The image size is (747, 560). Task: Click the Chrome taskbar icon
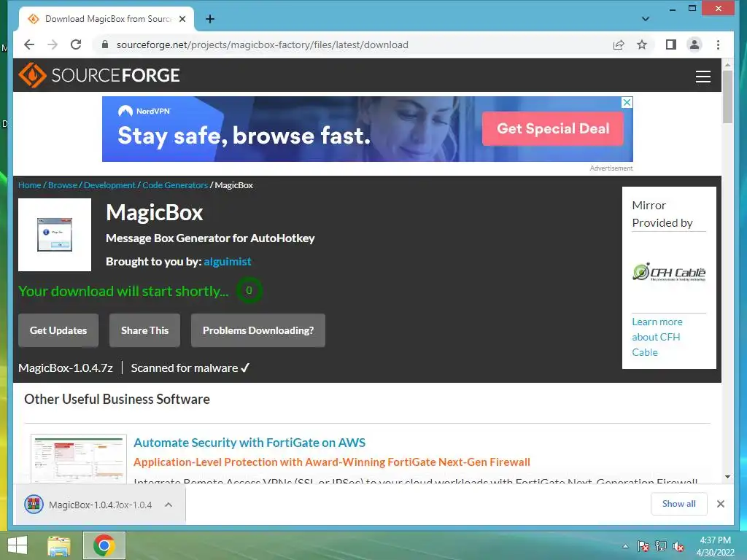point(104,545)
